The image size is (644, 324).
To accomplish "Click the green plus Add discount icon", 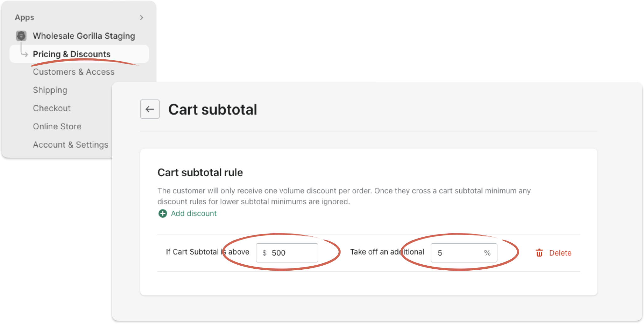I will (x=163, y=213).
